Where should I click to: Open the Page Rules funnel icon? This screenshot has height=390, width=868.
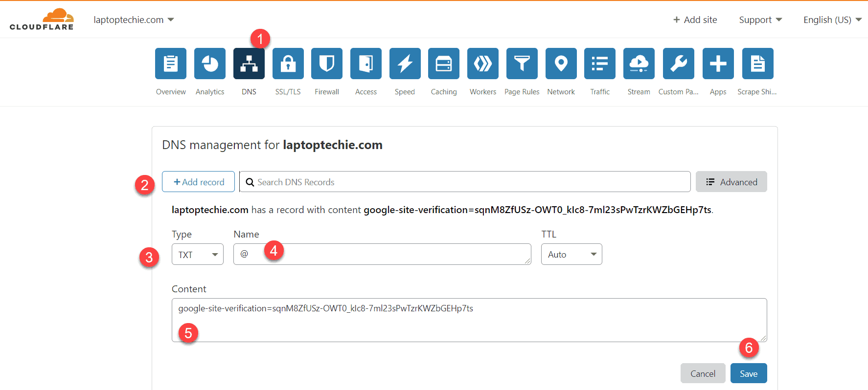522,64
